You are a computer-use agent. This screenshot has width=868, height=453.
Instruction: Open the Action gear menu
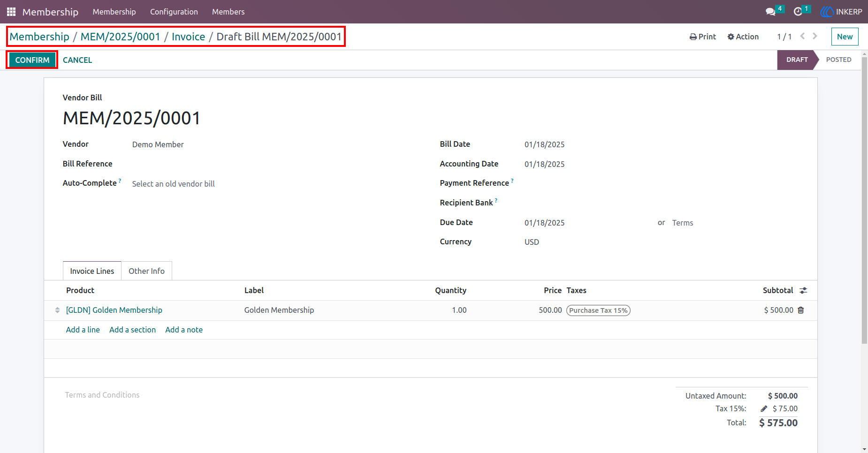coord(743,37)
